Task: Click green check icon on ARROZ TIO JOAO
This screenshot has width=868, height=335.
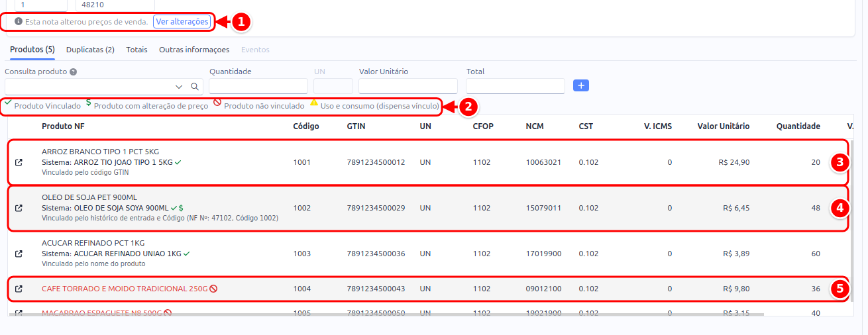Action: click(x=178, y=162)
